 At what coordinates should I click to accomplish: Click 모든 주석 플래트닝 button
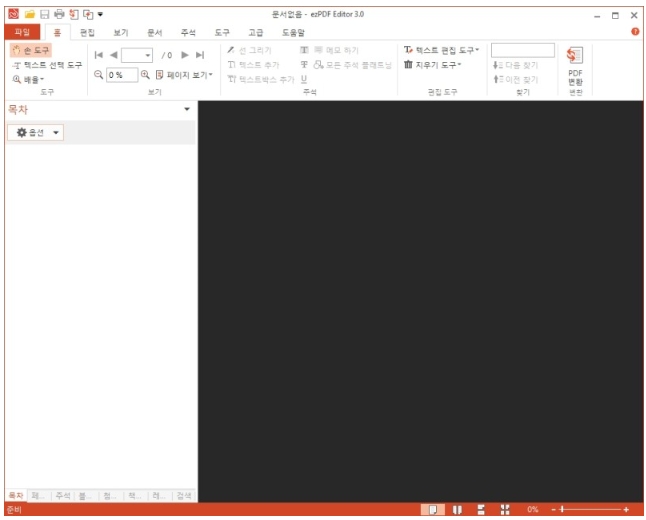[353, 65]
